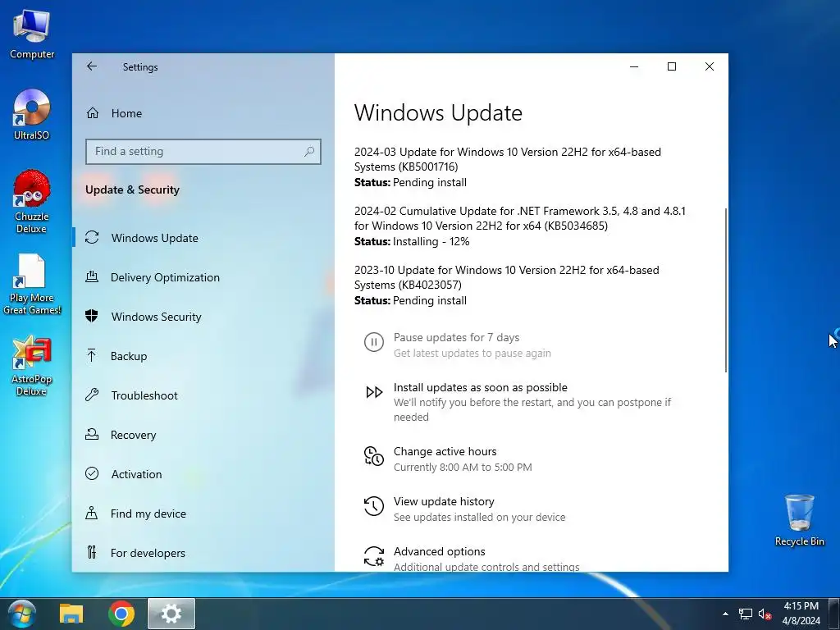Launch Google Chrome from the taskbar
Screen dimensions: 840x630
pos(121,614)
